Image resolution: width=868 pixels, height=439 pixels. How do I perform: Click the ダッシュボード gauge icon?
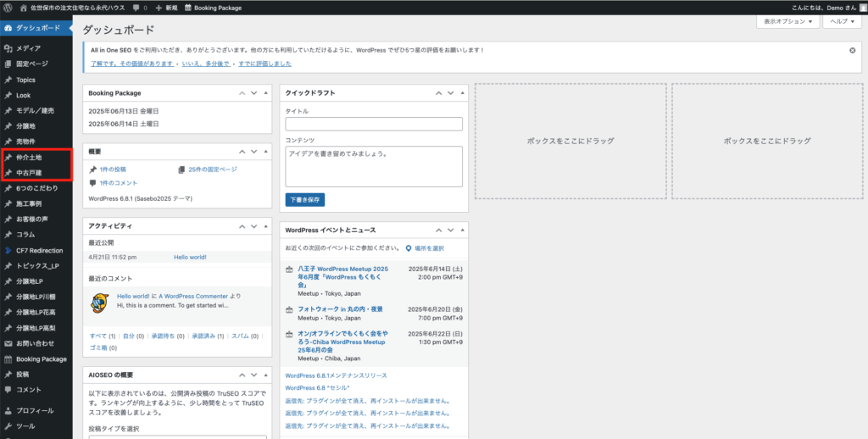(x=8, y=28)
